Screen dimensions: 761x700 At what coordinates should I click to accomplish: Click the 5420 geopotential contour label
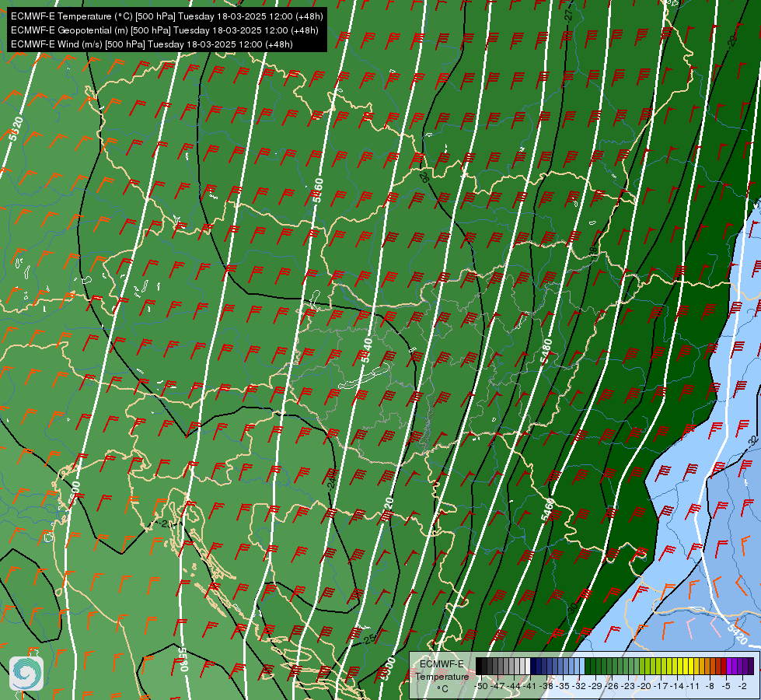pyautogui.click(x=737, y=633)
